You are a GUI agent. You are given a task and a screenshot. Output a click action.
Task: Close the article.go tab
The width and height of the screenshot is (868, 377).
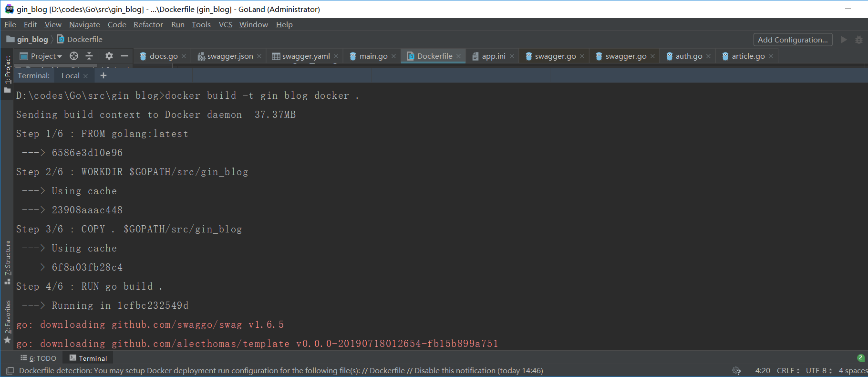point(771,56)
